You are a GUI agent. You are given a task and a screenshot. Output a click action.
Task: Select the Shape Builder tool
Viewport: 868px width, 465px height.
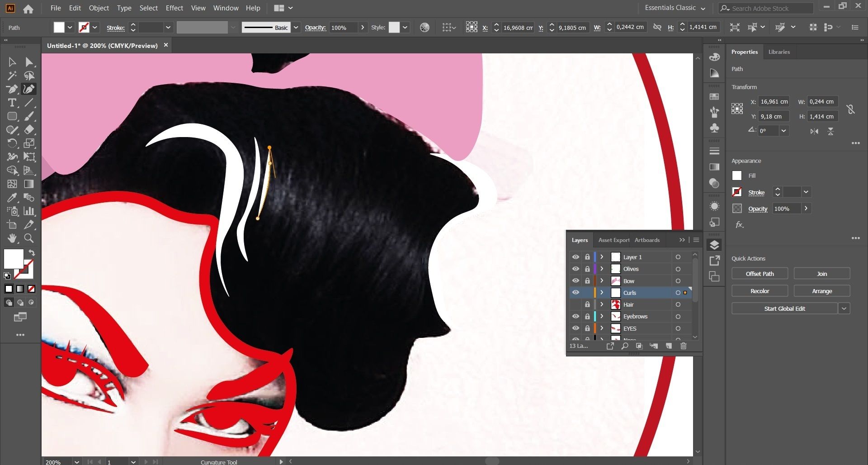coord(12,171)
